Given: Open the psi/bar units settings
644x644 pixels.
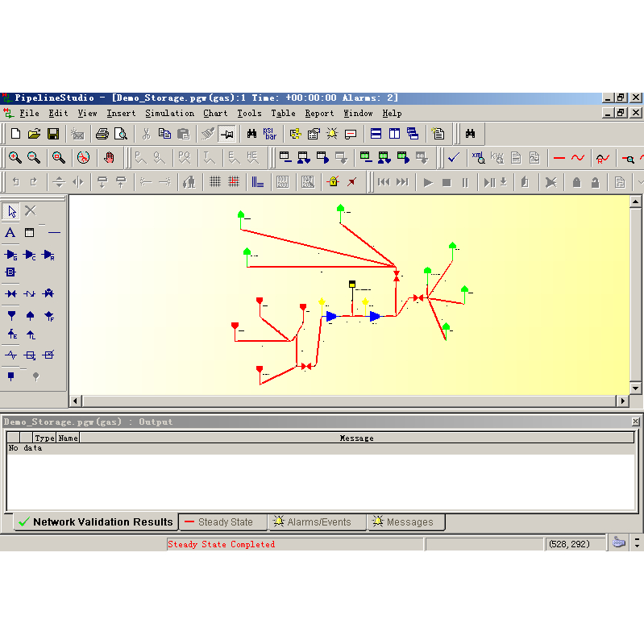Looking at the screenshot, I should pos(270,134).
